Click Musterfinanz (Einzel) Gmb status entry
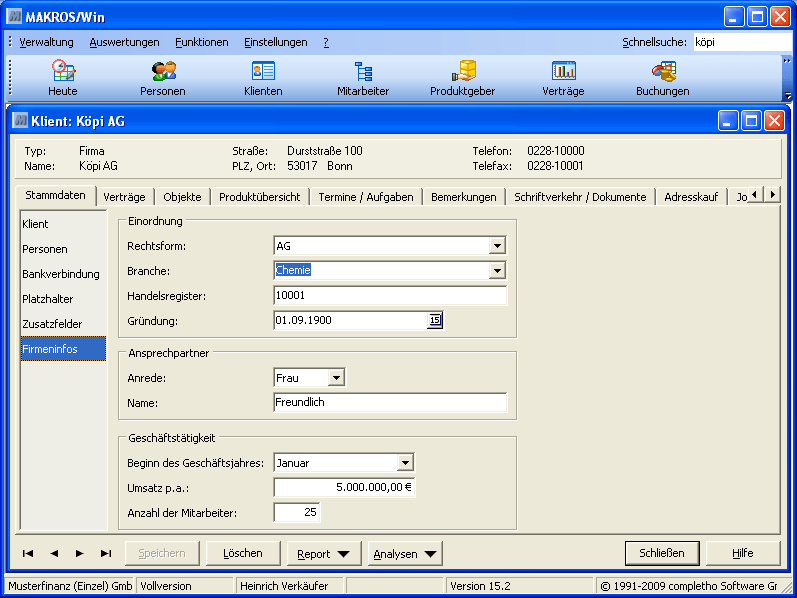 (x=70, y=586)
